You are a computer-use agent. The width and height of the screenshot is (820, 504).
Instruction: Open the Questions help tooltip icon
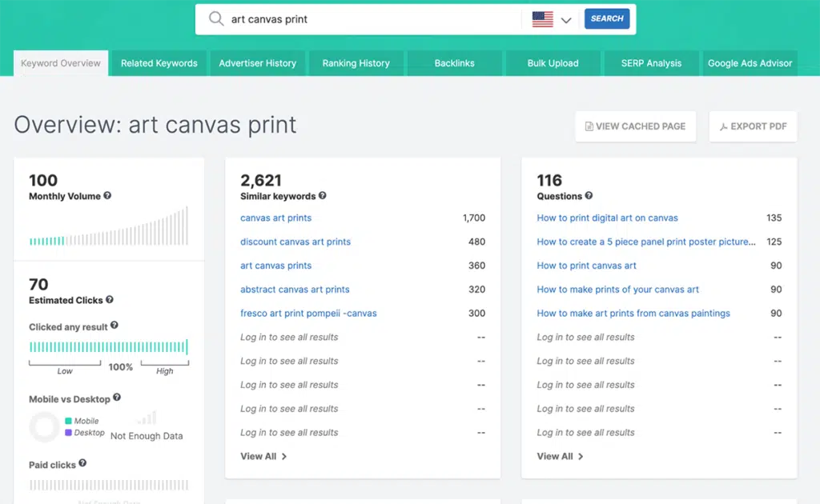click(589, 196)
